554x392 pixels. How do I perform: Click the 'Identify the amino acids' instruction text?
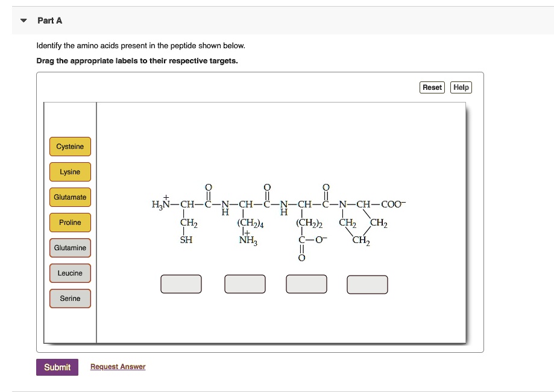[x=140, y=46]
